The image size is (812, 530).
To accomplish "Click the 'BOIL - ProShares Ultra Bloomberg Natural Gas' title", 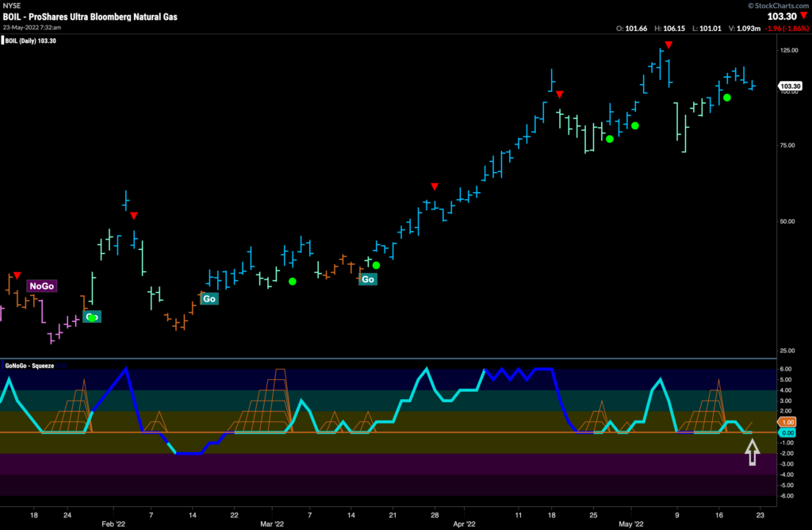I will (x=90, y=17).
